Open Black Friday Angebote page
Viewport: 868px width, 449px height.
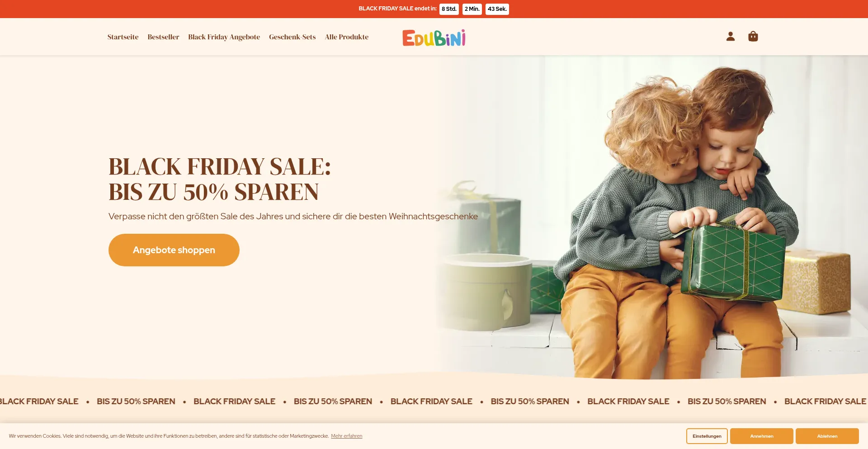click(224, 37)
